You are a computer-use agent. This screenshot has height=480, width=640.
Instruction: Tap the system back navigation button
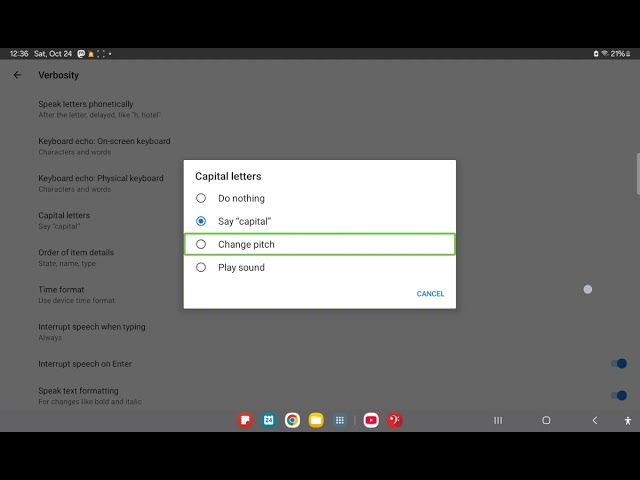point(595,420)
